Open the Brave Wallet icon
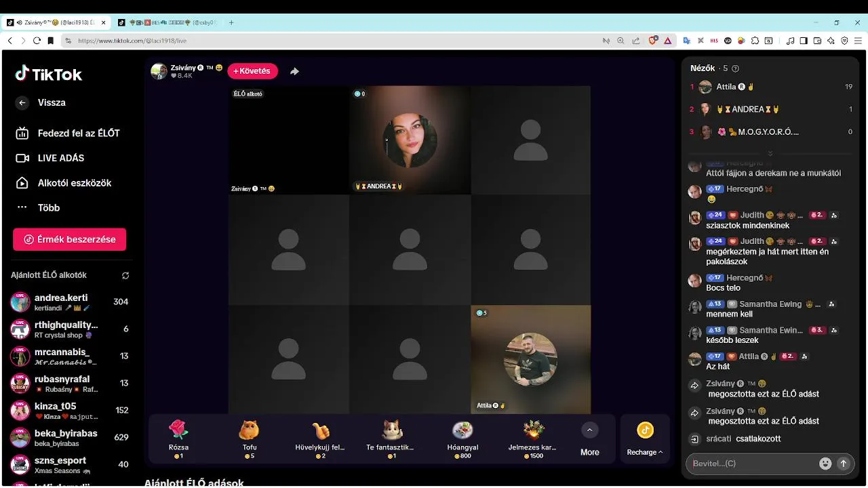The height and width of the screenshot is (488, 868). point(817,41)
